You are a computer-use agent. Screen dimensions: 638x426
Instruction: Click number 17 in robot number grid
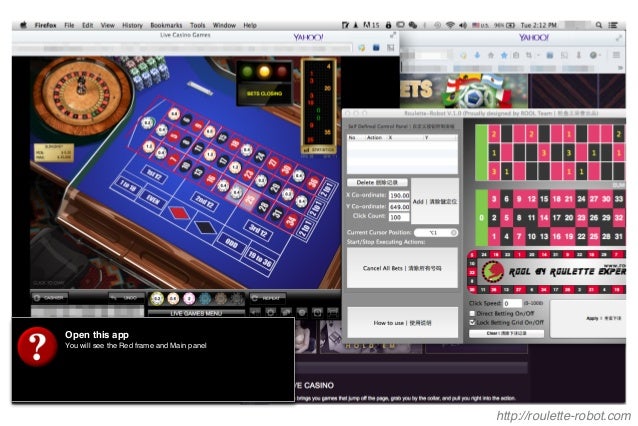pos(556,218)
